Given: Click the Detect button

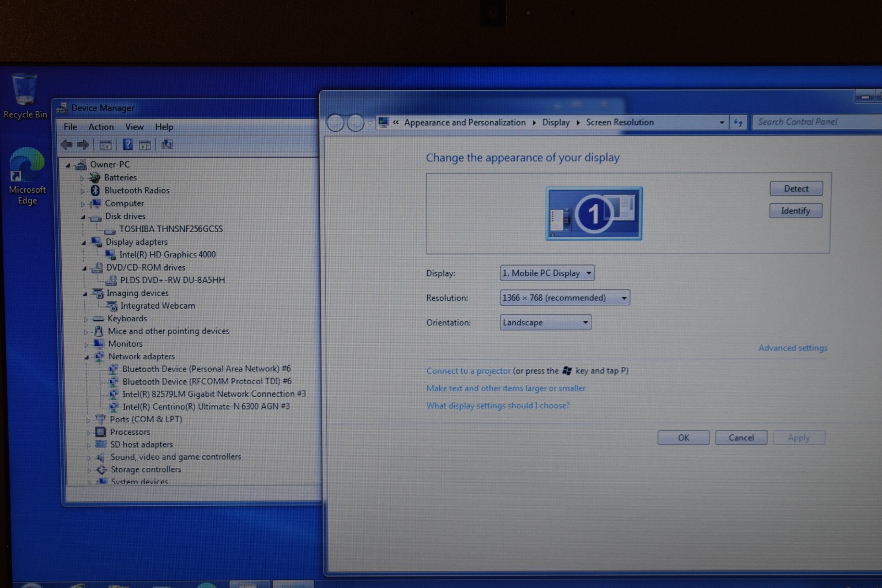Looking at the screenshot, I should pyautogui.click(x=796, y=188).
